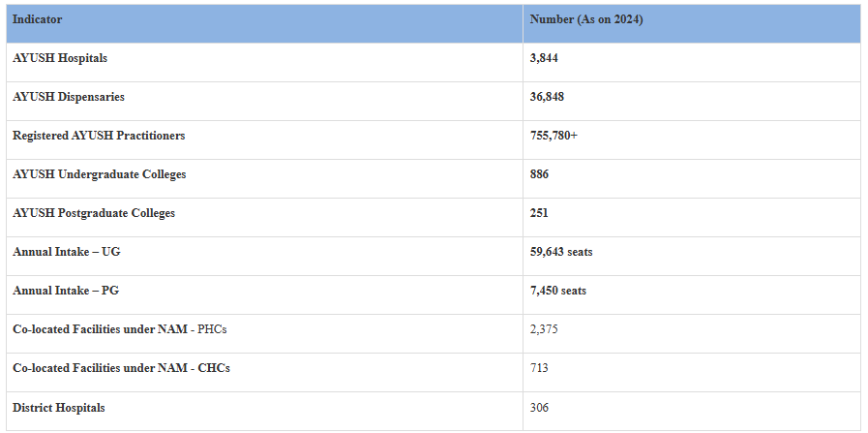Image resolution: width=868 pixels, height=433 pixels.
Task: Click the Number (As on 2024) header
Action: click(585, 19)
